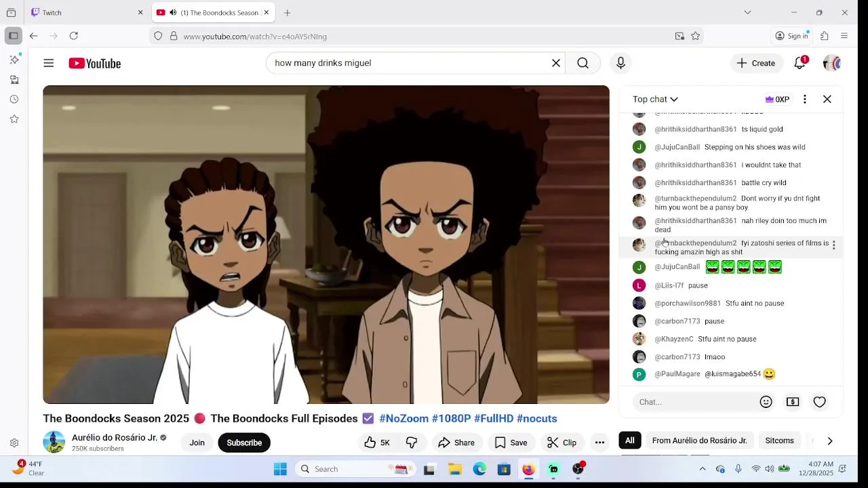Join the channel membership
The image size is (868, 488).
(197, 443)
